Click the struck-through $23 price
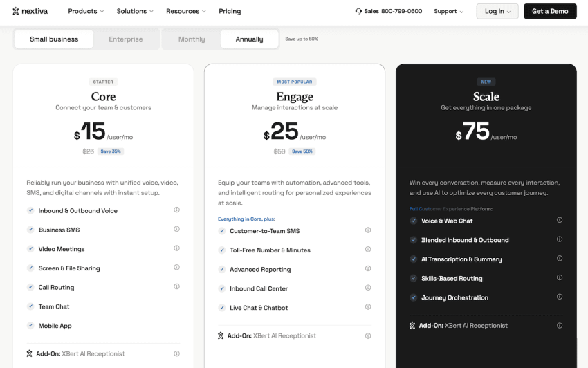This screenshot has width=588, height=368. (88, 151)
